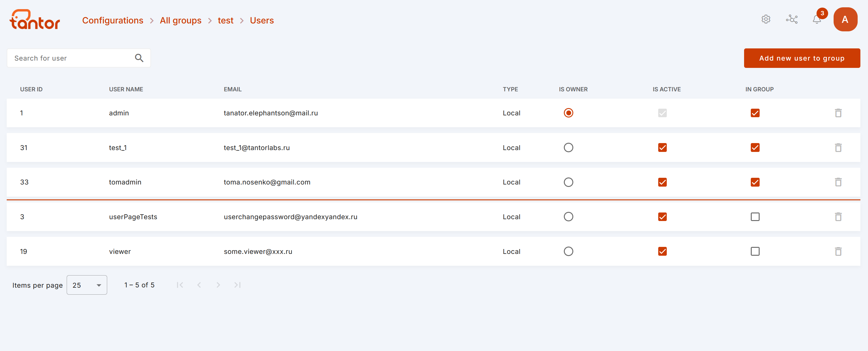The width and height of the screenshot is (868, 351).
Task: Click the TYPE column header
Action: (x=510, y=89)
